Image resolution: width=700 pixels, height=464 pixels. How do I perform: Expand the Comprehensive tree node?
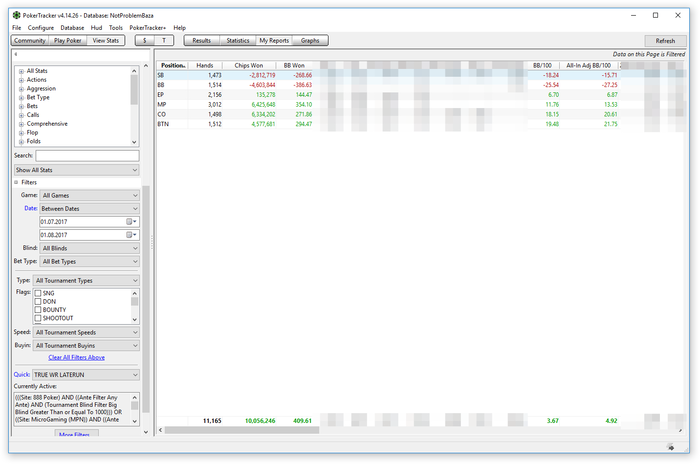tap(21, 124)
